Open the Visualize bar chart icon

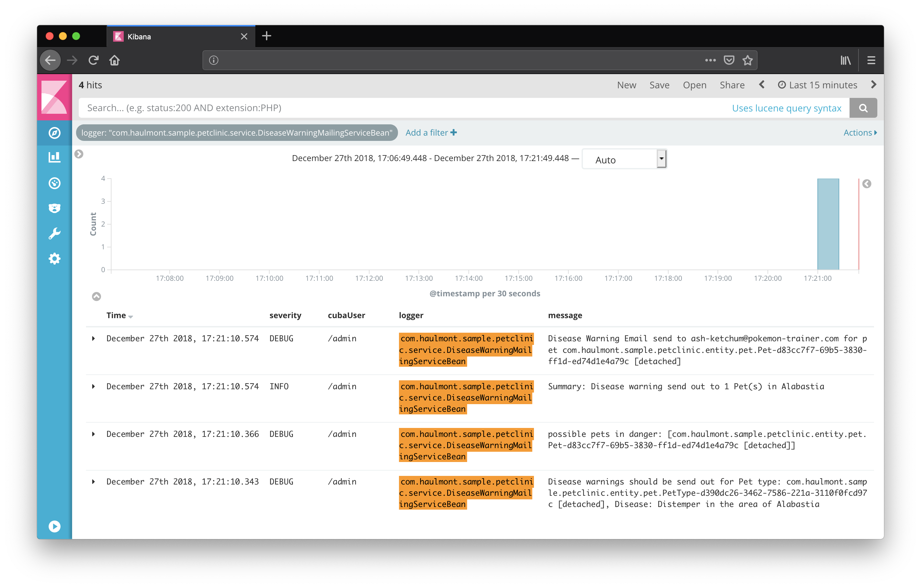(x=54, y=157)
